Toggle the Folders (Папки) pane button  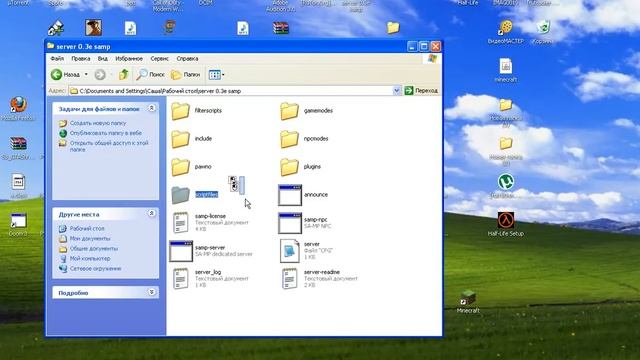(x=186, y=75)
